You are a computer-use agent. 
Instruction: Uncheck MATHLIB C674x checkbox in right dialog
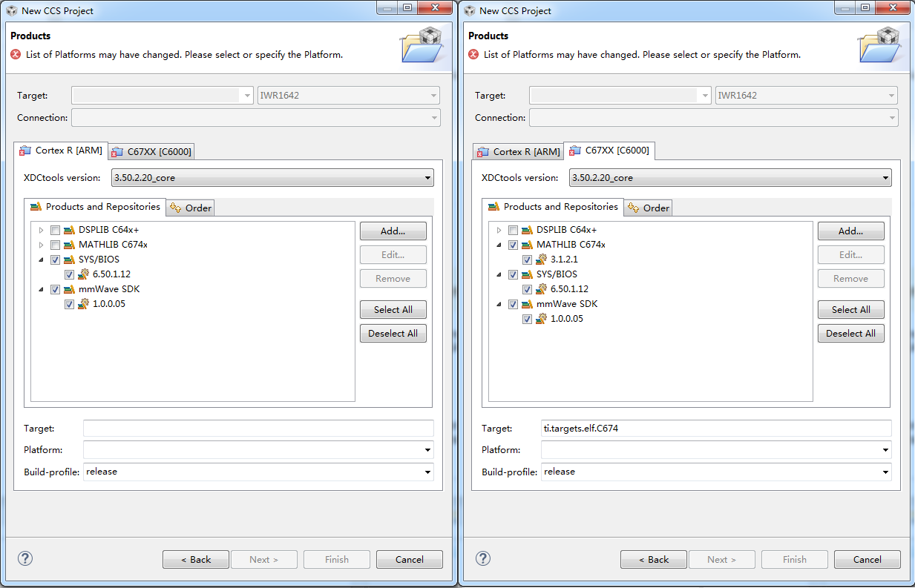point(513,245)
